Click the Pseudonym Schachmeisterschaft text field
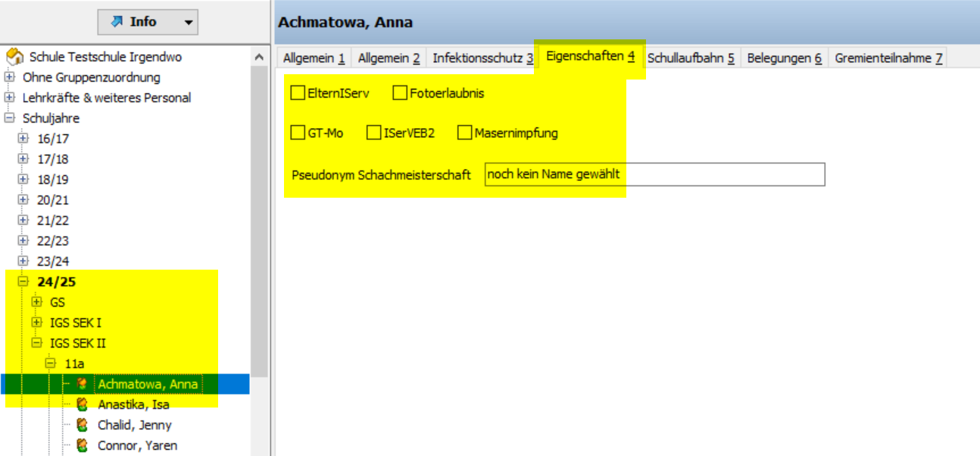This screenshot has width=980, height=456. [654, 174]
